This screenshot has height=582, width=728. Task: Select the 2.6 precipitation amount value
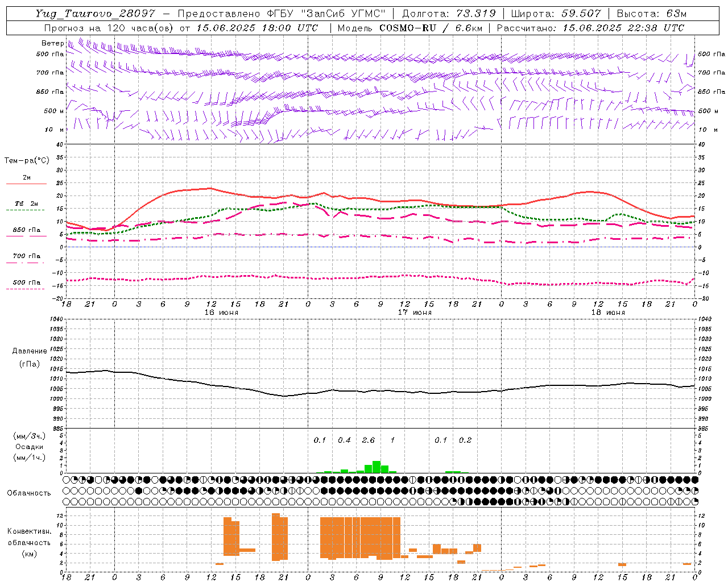(369, 440)
